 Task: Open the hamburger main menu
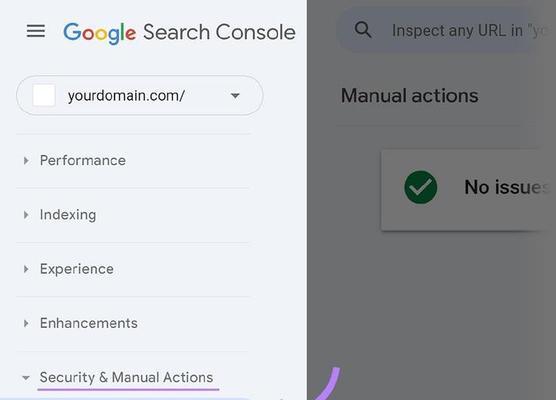pyautogui.click(x=36, y=31)
